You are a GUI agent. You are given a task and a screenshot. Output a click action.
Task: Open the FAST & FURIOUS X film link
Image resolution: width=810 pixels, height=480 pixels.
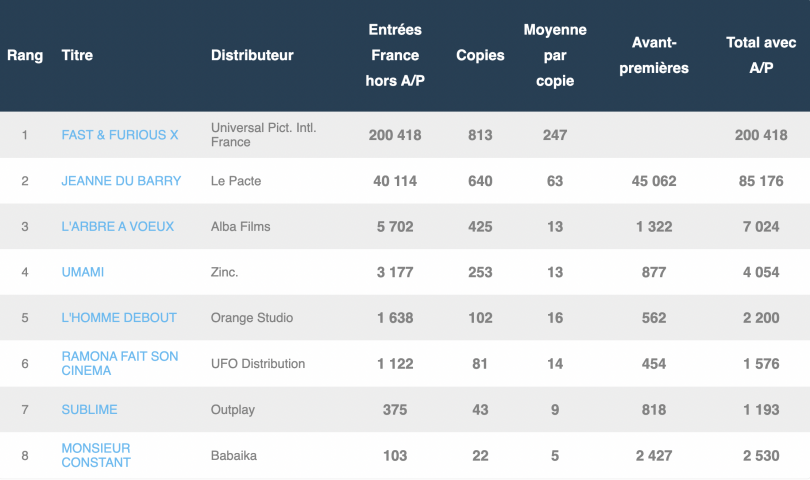pos(120,135)
